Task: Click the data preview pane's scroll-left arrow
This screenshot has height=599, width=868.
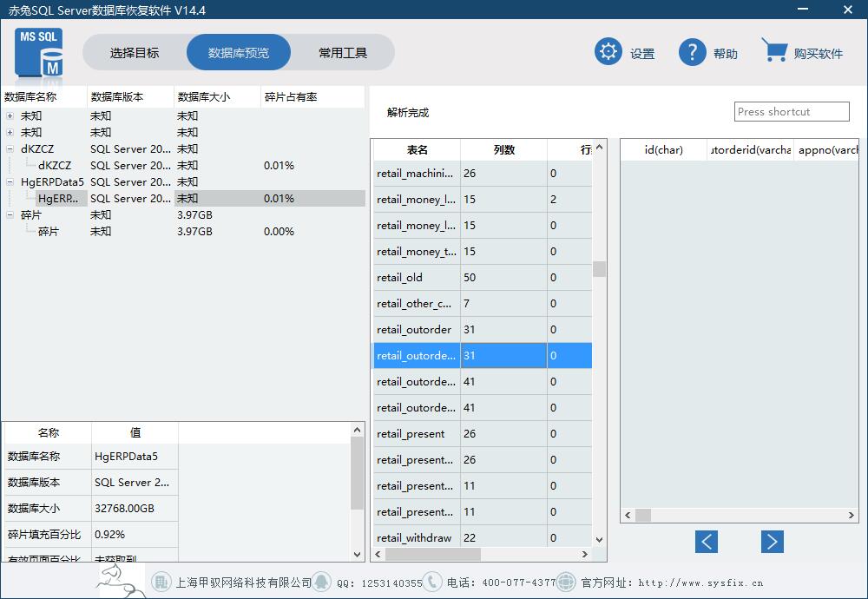Action: (x=628, y=516)
